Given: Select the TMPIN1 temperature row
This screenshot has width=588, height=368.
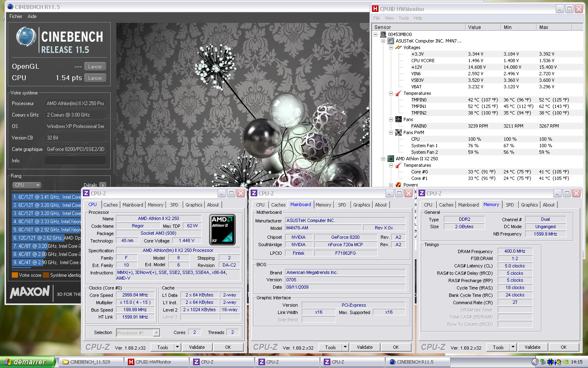Looking at the screenshot, I should 478,106.
